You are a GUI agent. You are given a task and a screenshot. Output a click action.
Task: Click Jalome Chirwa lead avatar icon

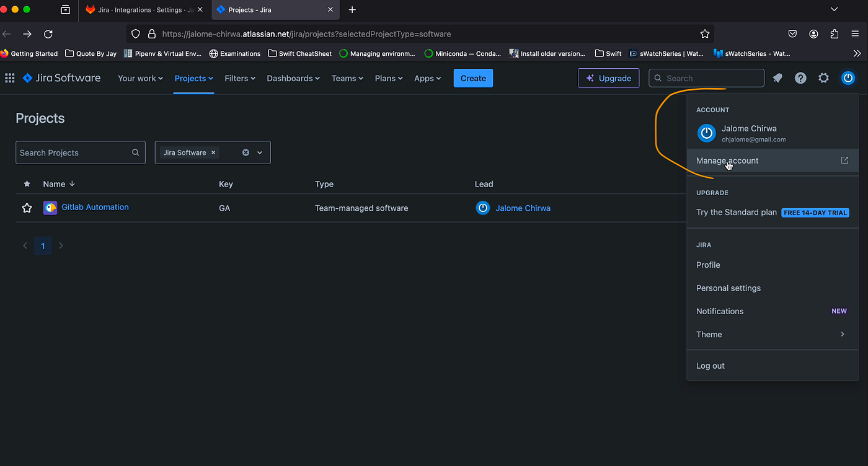pos(483,208)
